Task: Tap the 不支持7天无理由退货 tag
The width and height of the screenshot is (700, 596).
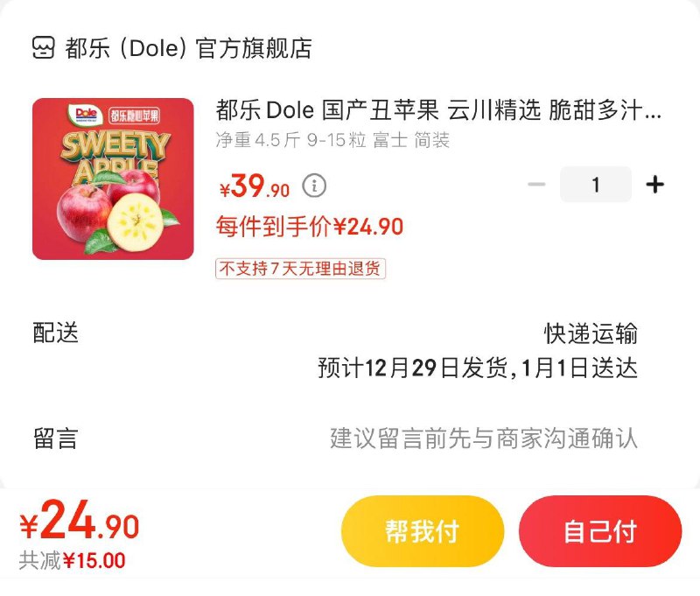Action: 300,269
